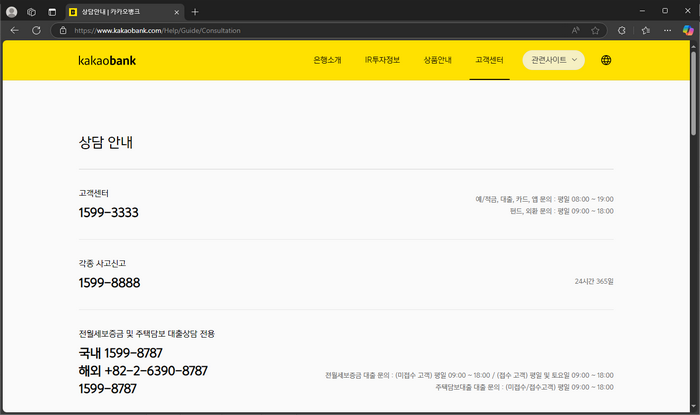This screenshot has height=415, width=700.
Task: Open the Edge Copilot icon
Action: pos(686,30)
